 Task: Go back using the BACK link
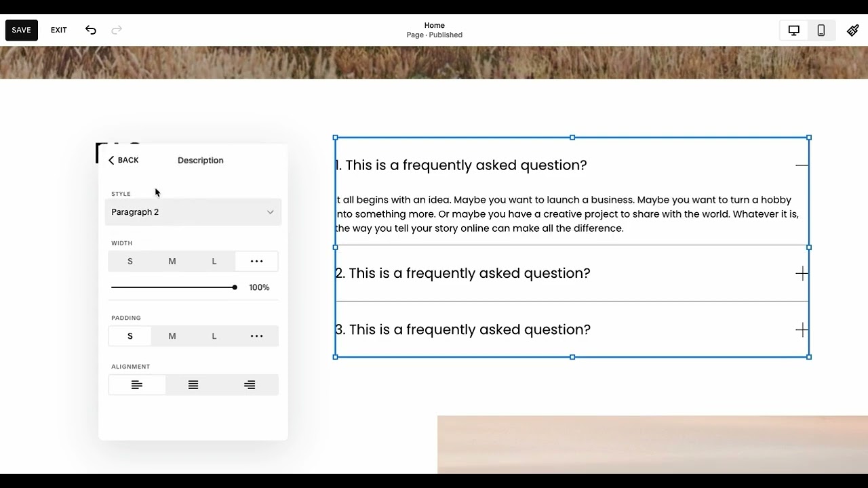click(x=123, y=161)
